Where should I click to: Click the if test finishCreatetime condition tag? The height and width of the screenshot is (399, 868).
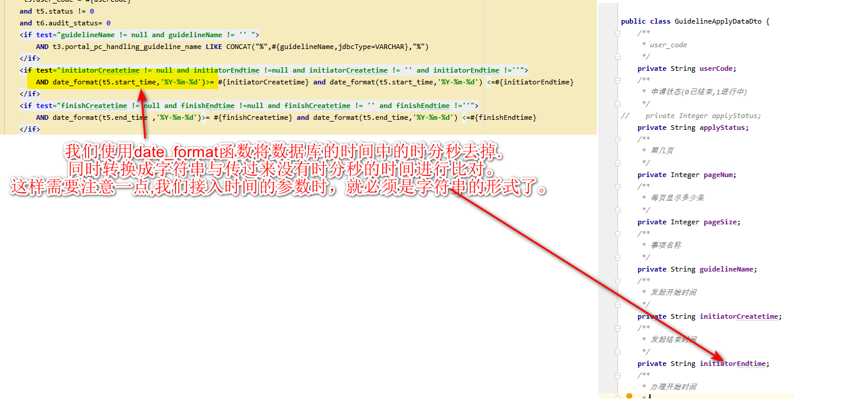249,106
